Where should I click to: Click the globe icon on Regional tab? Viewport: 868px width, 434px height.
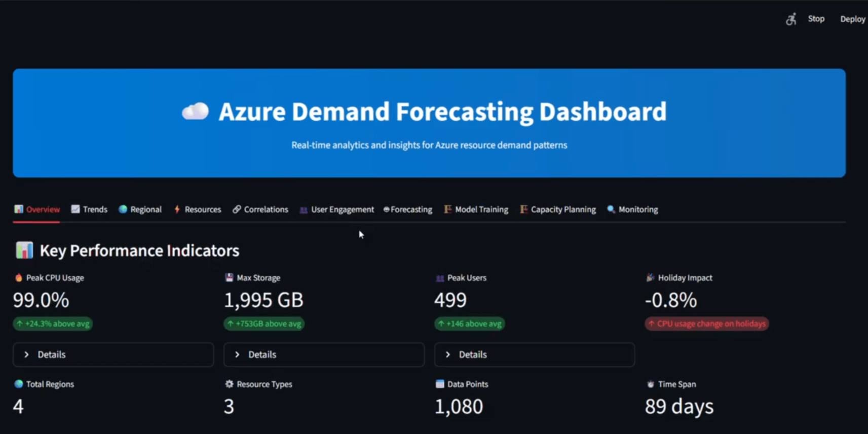click(x=123, y=209)
